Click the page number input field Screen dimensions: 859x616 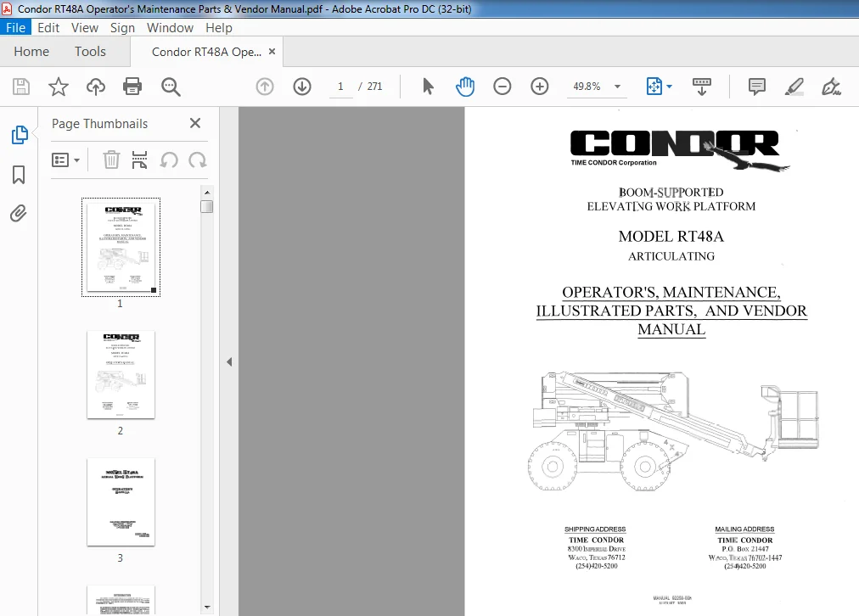pos(340,87)
